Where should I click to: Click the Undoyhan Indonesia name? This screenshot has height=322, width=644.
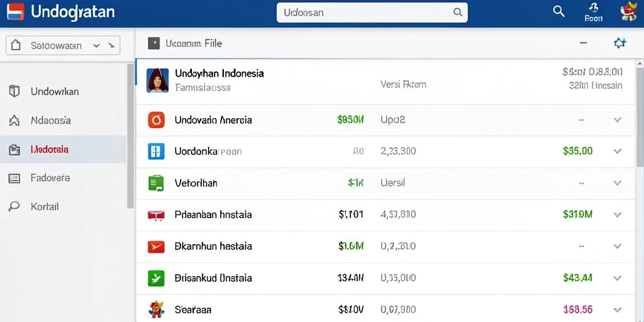[x=219, y=74]
